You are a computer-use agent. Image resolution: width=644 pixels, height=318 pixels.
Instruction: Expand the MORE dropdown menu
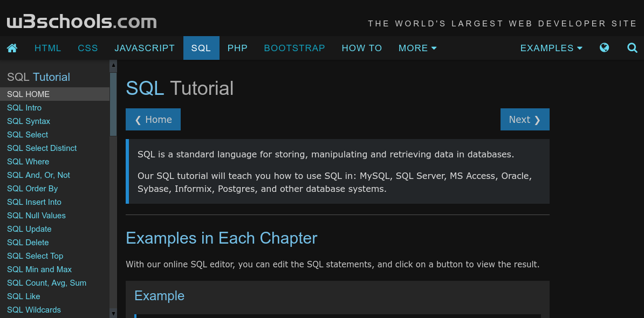click(x=417, y=48)
